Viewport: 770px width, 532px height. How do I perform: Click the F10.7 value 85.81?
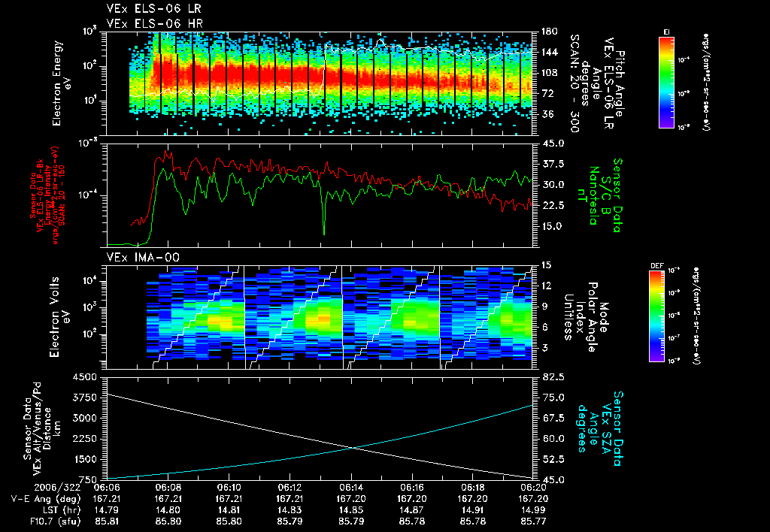(107, 521)
